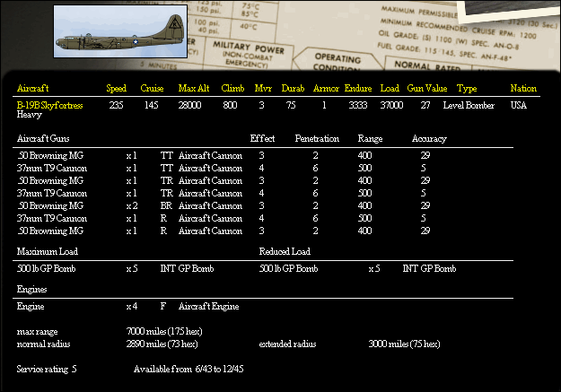
Task: Click the Reduced Load heading
Action: click(x=285, y=251)
